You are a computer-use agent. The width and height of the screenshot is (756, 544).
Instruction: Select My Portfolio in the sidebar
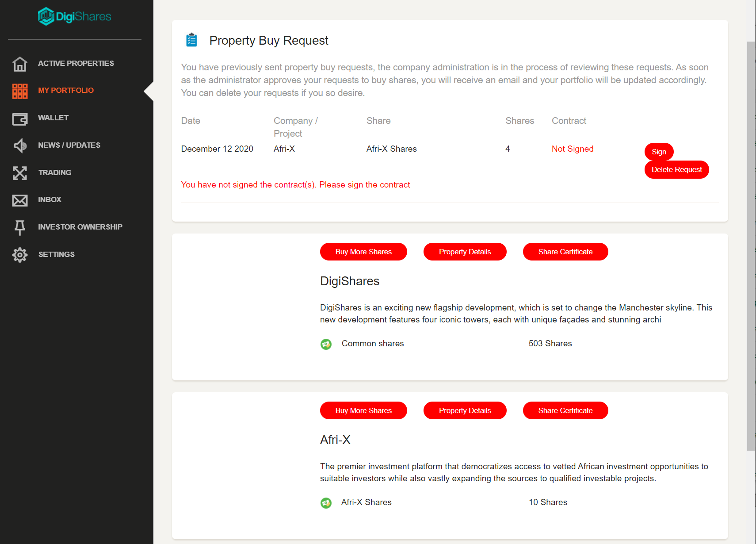click(x=66, y=90)
